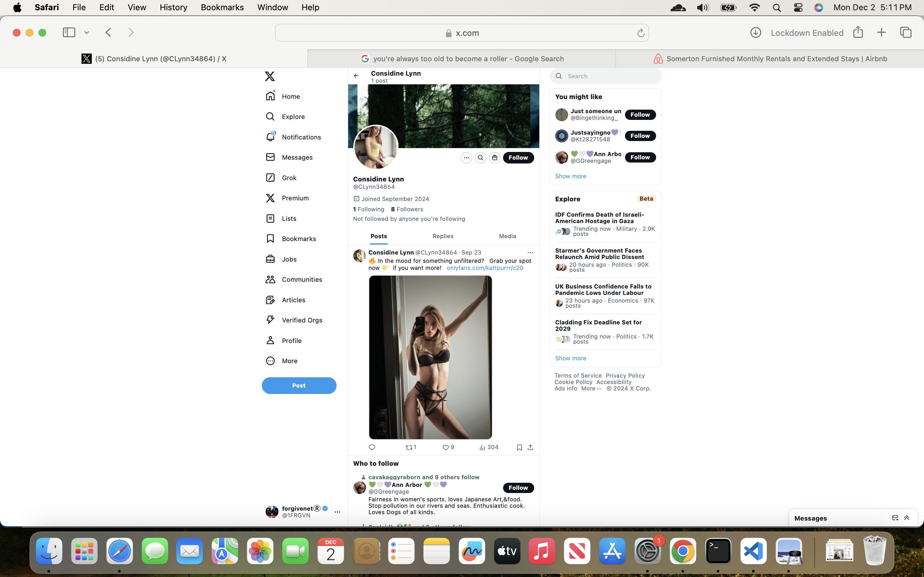The width and height of the screenshot is (924, 577).
Task: Switch to the Replies tab
Action: click(x=443, y=236)
